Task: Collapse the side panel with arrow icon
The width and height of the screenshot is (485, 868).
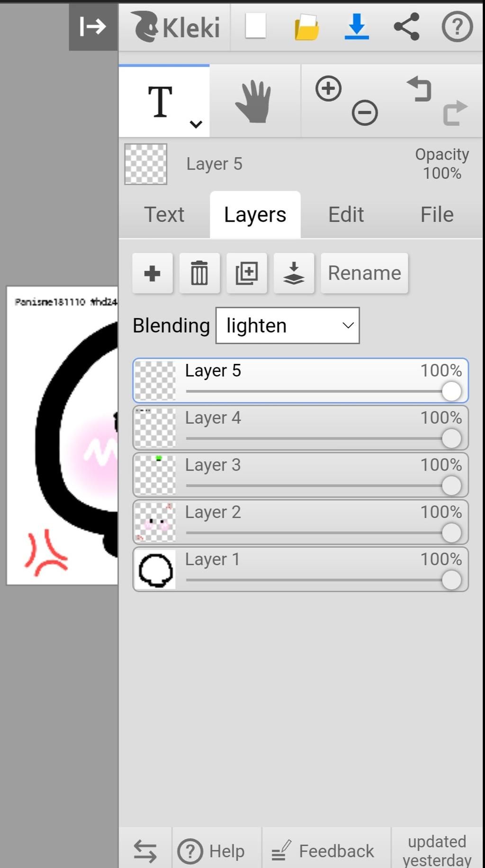Action: click(x=93, y=27)
